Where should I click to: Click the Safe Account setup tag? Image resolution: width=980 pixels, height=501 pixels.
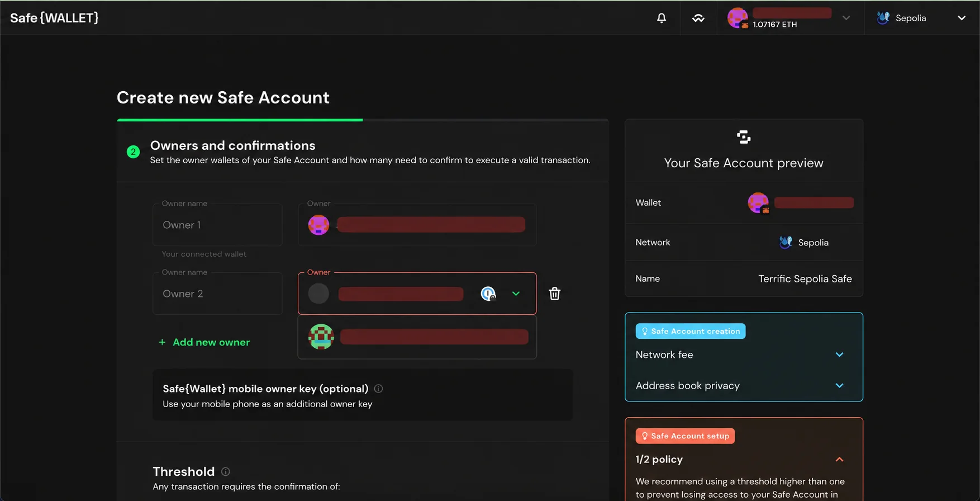(x=685, y=436)
